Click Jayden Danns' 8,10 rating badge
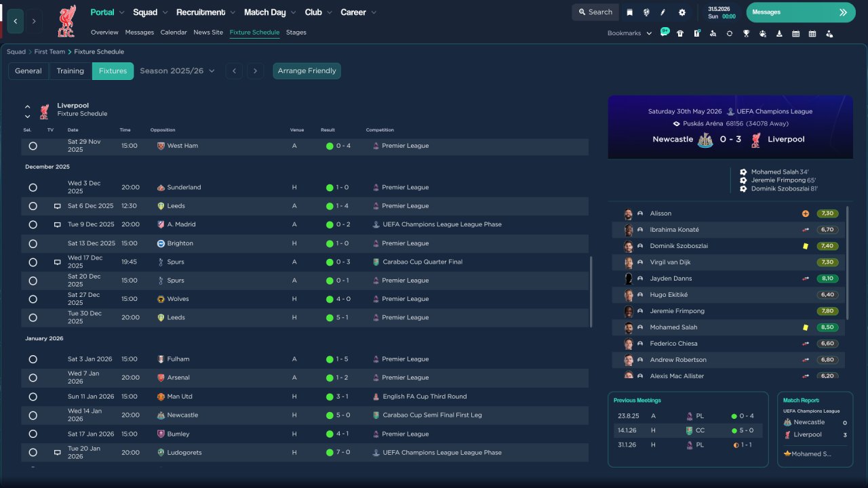The width and height of the screenshot is (868, 488). [827, 279]
